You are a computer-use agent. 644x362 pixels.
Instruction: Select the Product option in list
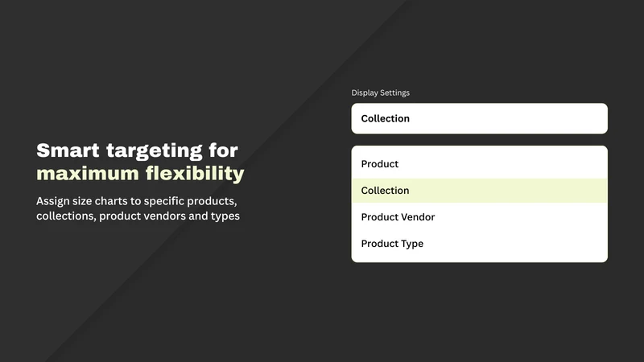click(x=479, y=164)
